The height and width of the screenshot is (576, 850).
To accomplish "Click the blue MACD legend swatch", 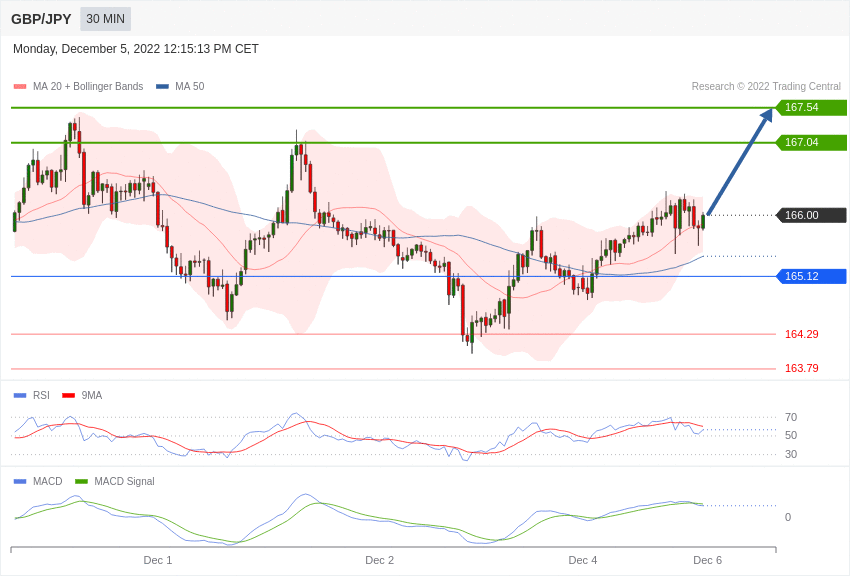I will pos(20,481).
